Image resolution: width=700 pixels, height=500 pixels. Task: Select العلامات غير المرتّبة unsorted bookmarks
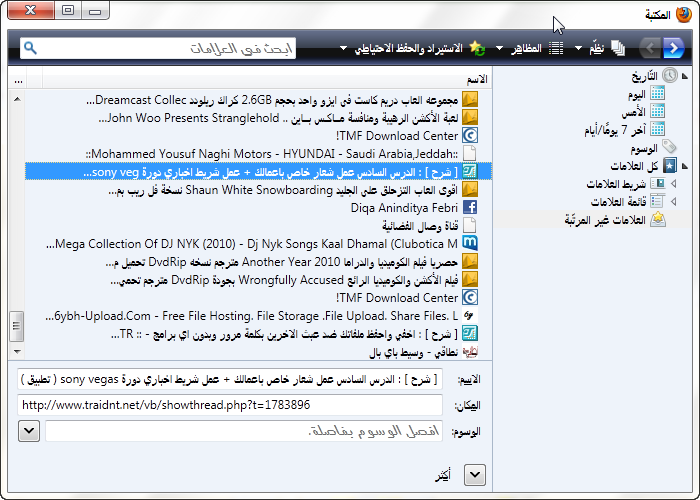point(605,220)
